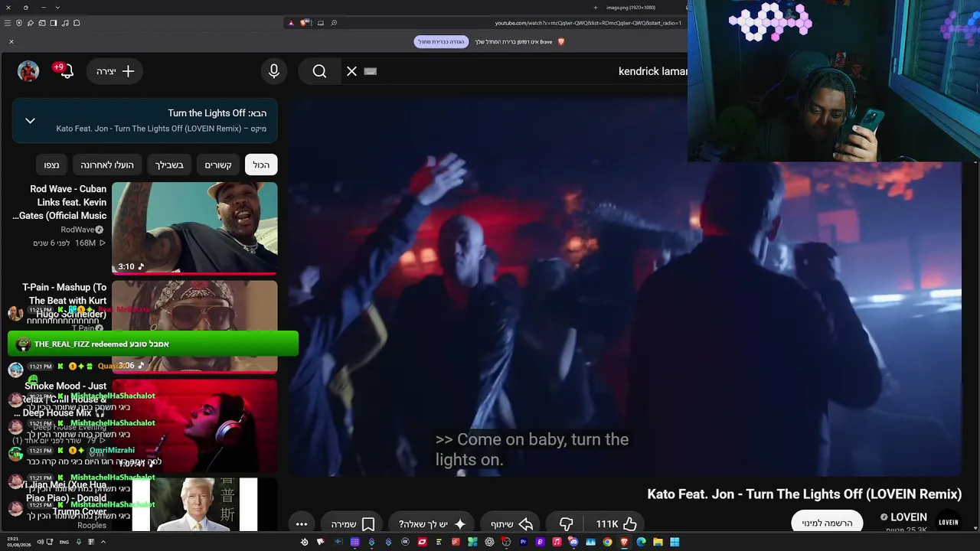Clear the search box with the X icon
Image resolution: width=980 pixels, height=551 pixels.
(x=351, y=71)
